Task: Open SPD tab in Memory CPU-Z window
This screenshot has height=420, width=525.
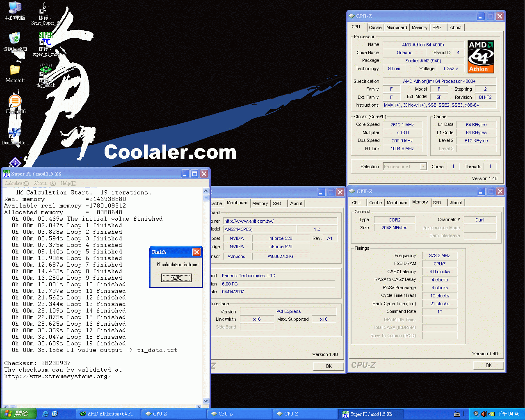Action: (x=437, y=203)
